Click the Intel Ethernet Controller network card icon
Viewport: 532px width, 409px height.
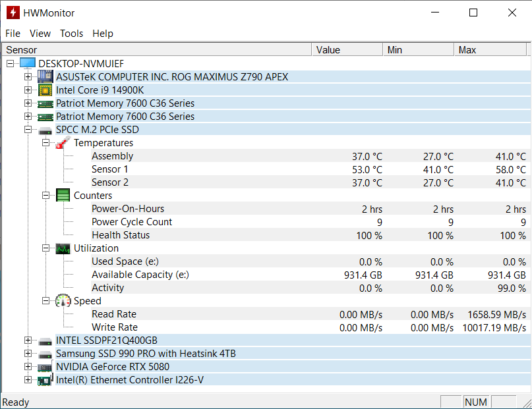click(x=45, y=380)
